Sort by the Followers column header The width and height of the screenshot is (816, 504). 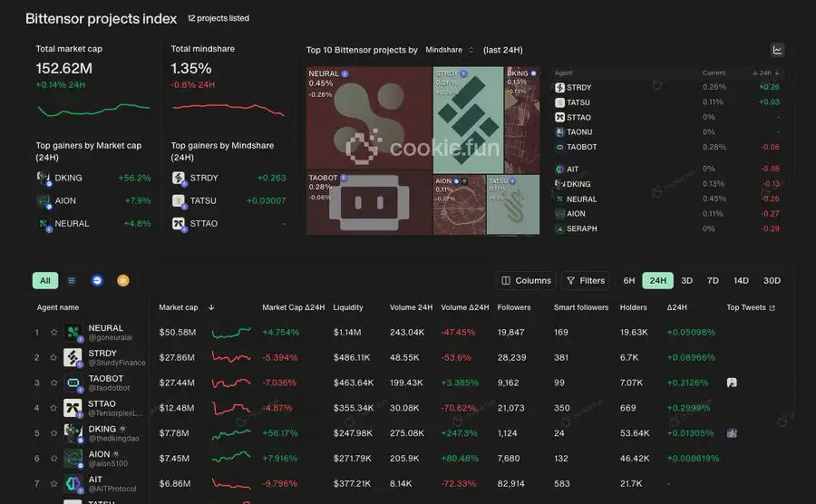514,307
